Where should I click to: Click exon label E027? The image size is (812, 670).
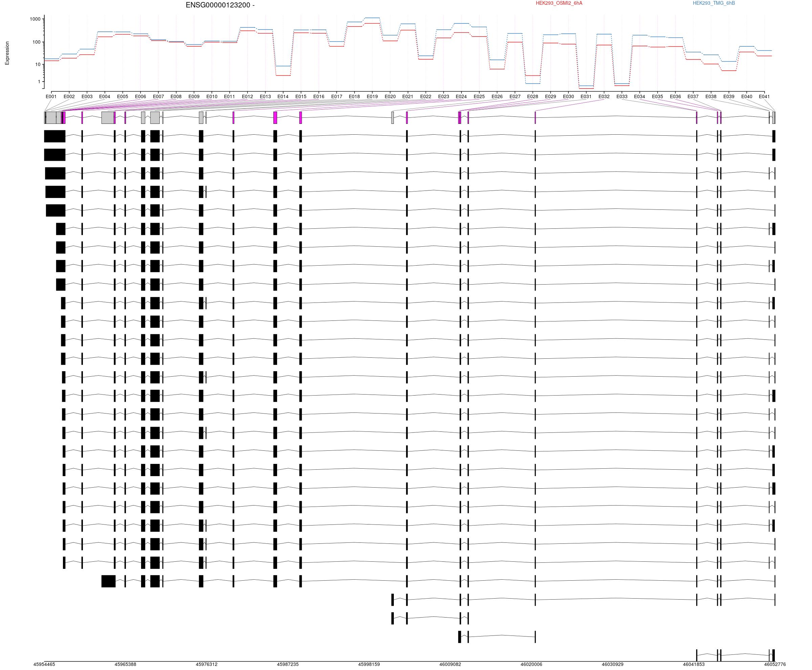(x=515, y=96)
